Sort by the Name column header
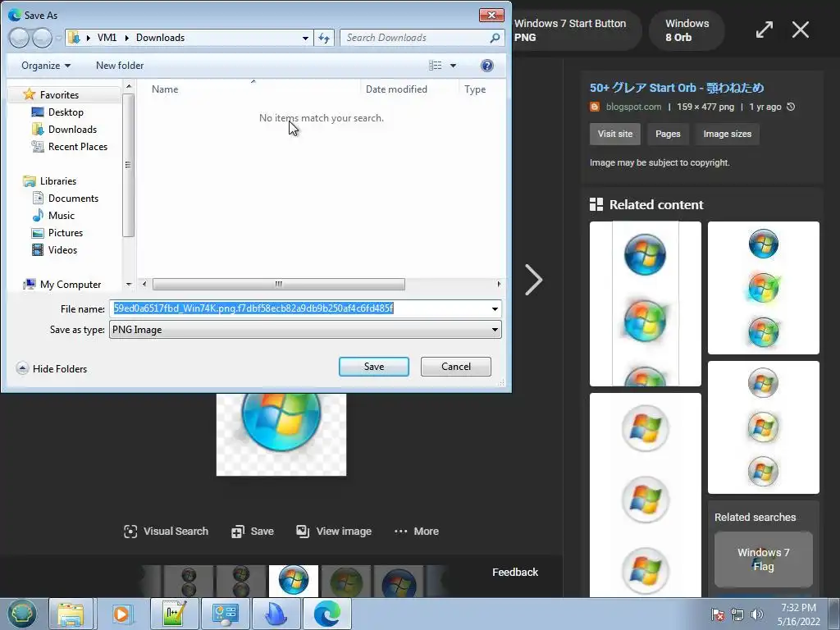 click(164, 89)
